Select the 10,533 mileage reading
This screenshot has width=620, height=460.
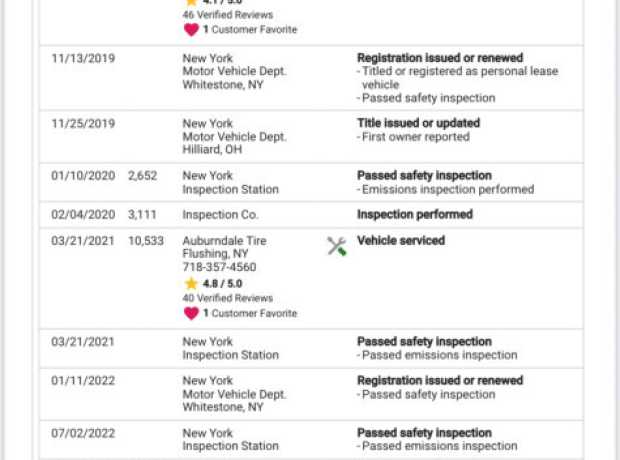(x=146, y=241)
